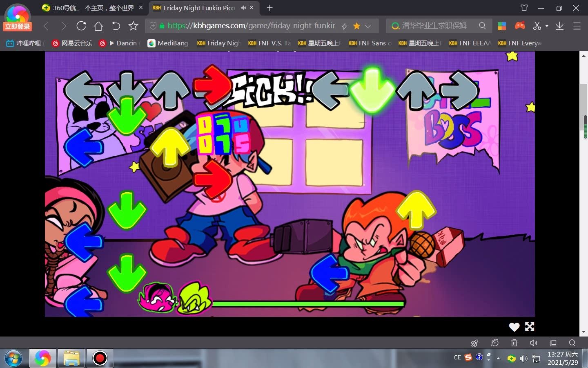
Task: Show hidden system tray icons
Action: [x=498, y=358]
